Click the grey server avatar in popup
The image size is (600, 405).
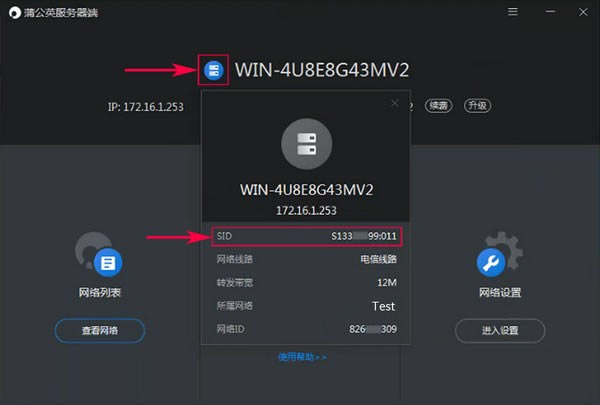pos(307,144)
